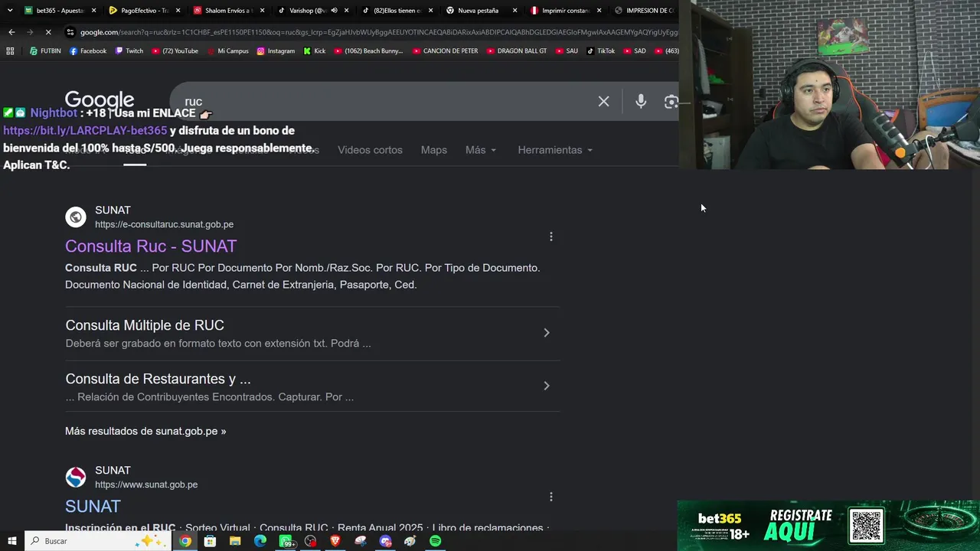Viewport: 980px width, 551px height.
Task: Mute the Varishop tab audio
Action: [x=334, y=11]
